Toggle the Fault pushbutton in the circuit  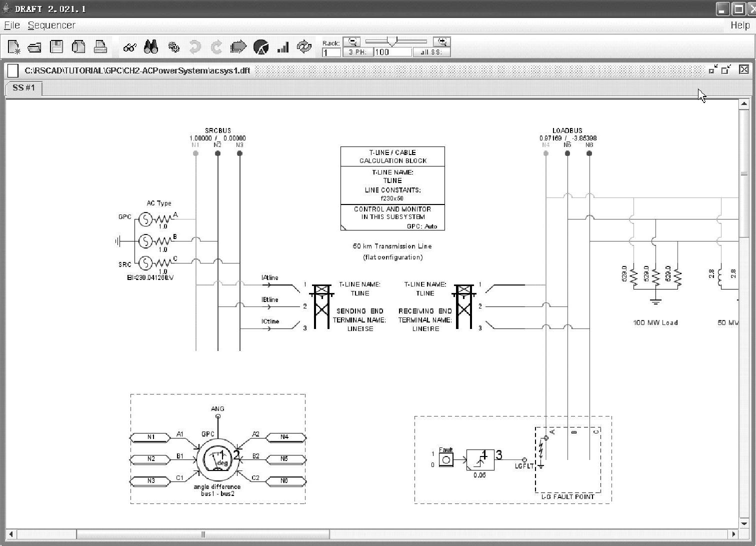(x=446, y=459)
